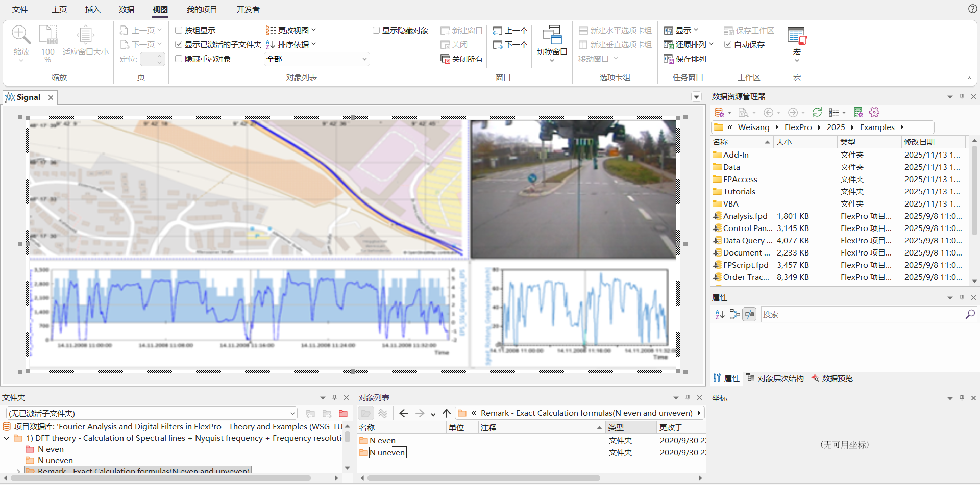Click the categorized view icon in Properties panel
This screenshot has height=485, width=980.
[734, 314]
